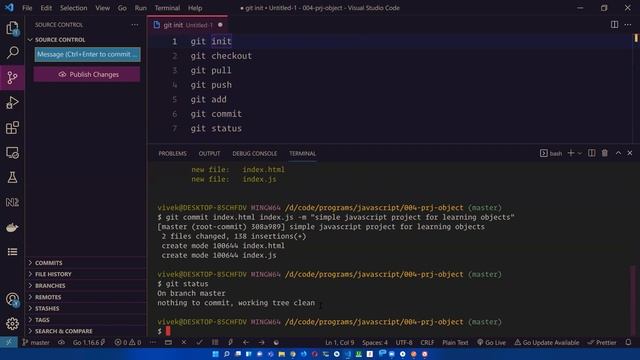This screenshot has height=360, width=640.
Task: Open the Explorer view in activity bar
Action: 12,28
